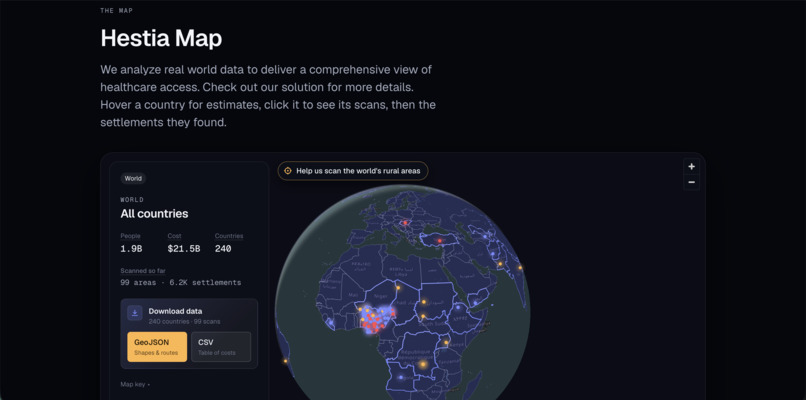This screenshot has width=806, height=400.
Task: Click the 'Hestia Map' heading
Action: point(161,39)
